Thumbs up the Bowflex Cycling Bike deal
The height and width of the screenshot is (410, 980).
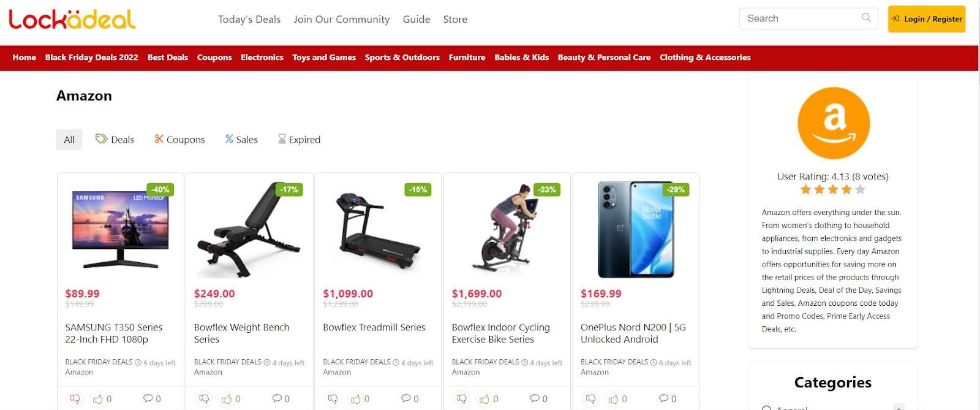[484, 399]
